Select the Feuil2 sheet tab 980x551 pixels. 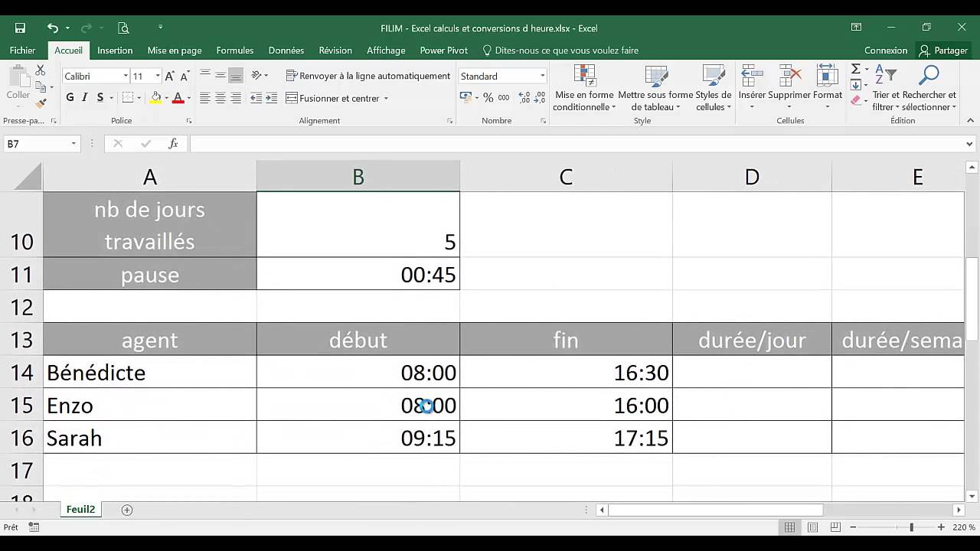coord(80,510)
